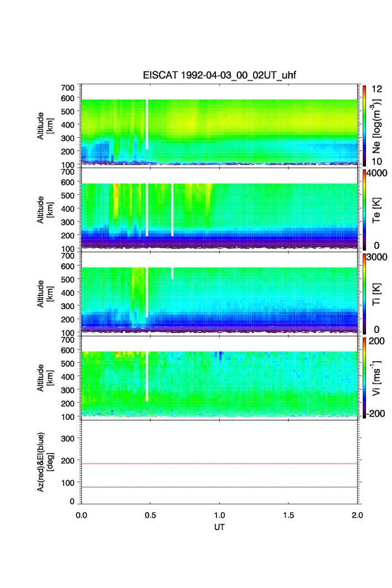Click the ion temperature plot panel

pos(219,294)
